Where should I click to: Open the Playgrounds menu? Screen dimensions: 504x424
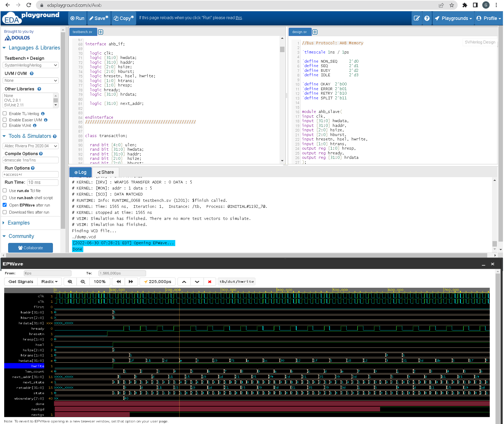pyautogui.click(x=453, y=18)
